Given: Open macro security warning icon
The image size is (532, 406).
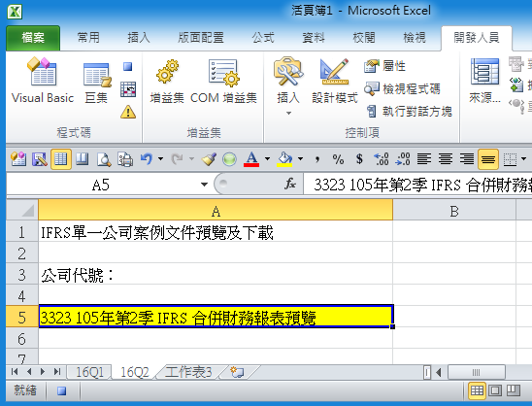Looking at the screenshot, I should tap(128, 112).
